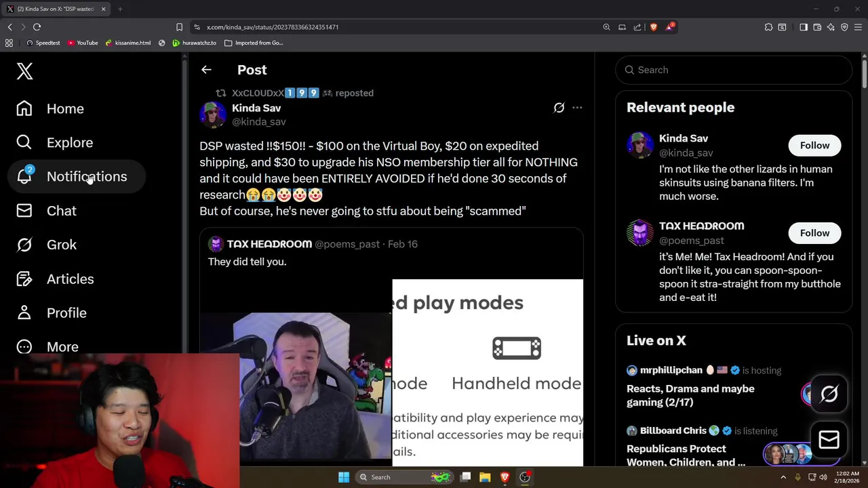Open the apps grid icon in bookmarks bar
868x488 pixels.
click(x=9, y=43)
